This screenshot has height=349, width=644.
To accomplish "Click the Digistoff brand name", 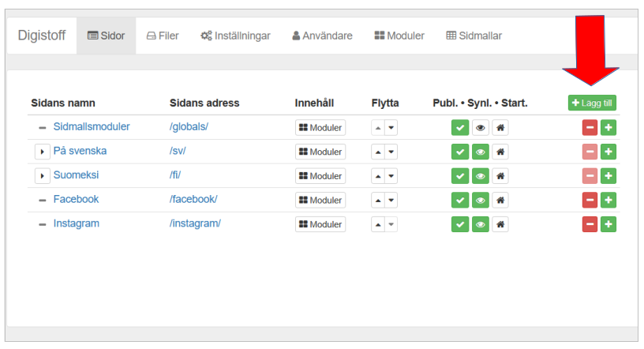I will pyautogui.click(x=42, y=36).
